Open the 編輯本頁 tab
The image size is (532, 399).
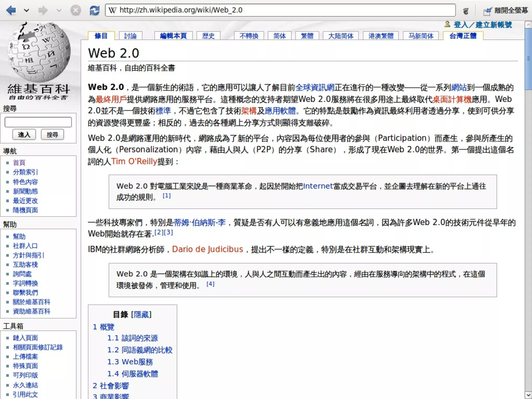point(173,36)
